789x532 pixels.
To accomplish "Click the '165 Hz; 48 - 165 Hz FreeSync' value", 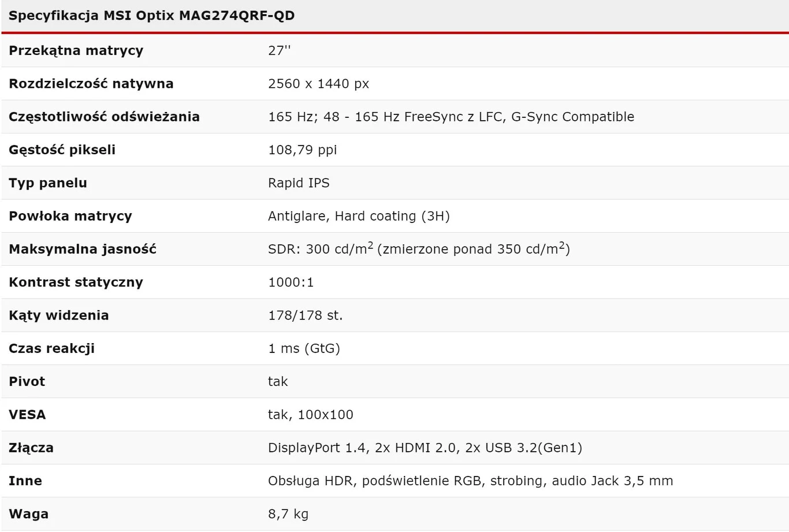I will (x=451, y=117).
